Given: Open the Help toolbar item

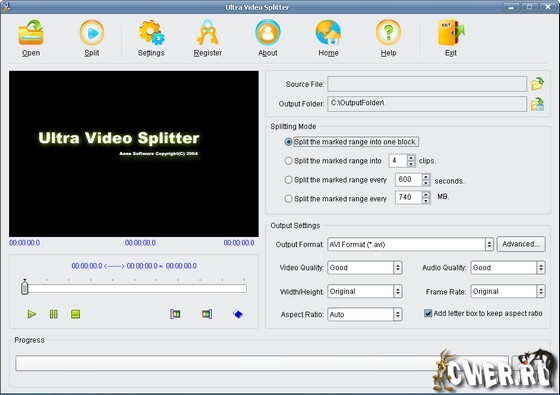Looking at the screenshot, I should (x=389, y=38).
